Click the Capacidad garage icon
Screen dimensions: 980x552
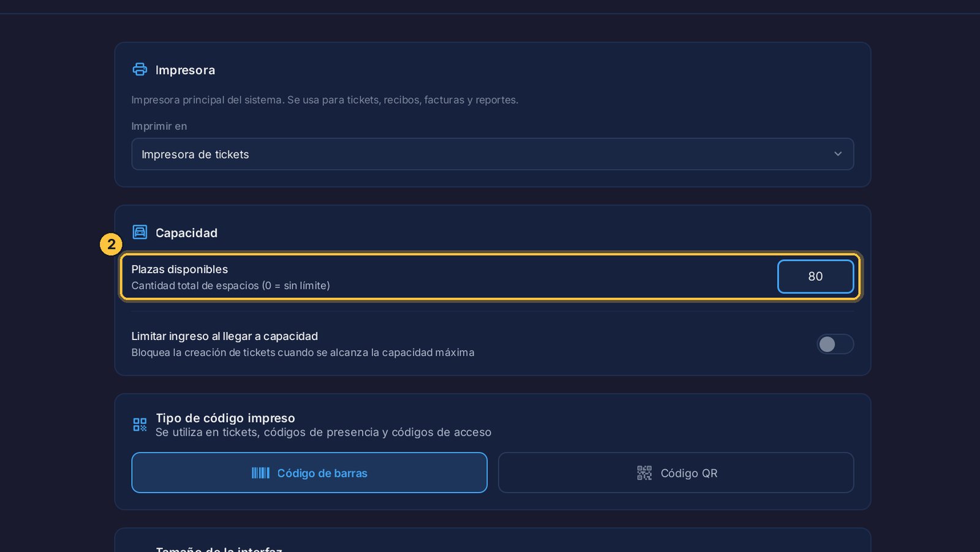pyautogui.click(x=140, y=232)
